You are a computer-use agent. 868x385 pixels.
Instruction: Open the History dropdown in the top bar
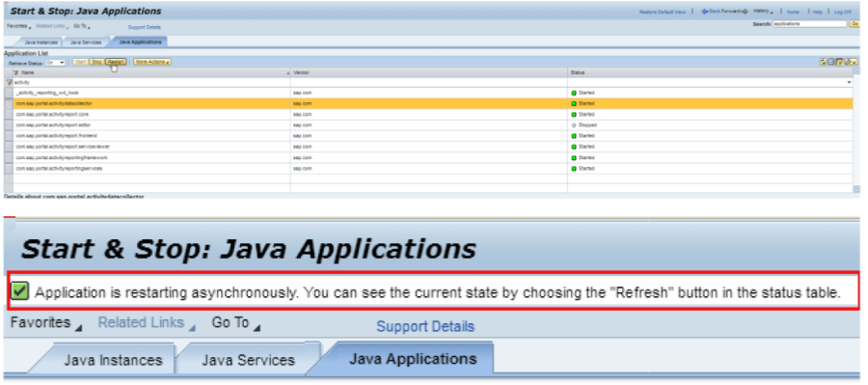[x=763, y=11]
